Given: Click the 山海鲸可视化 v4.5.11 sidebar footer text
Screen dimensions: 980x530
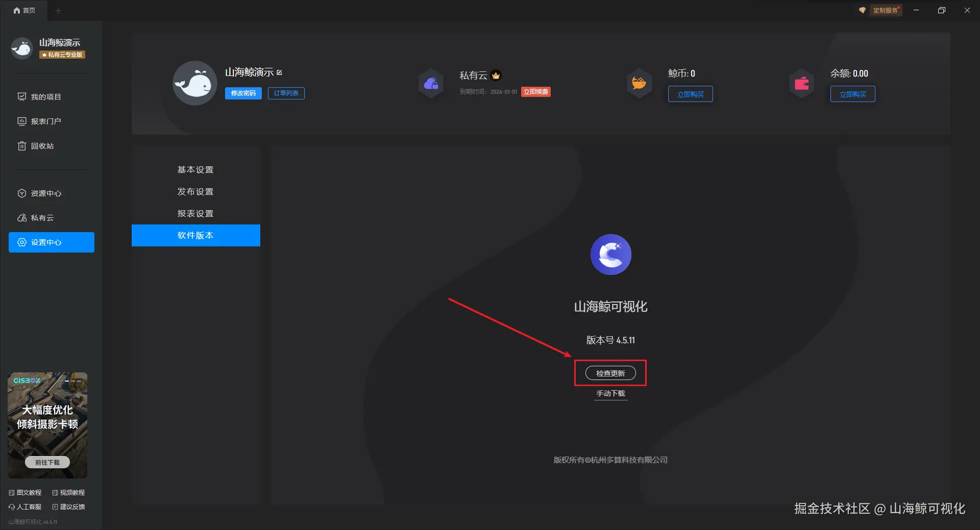Looking at the screenshot, I should [x=33, y=522].
